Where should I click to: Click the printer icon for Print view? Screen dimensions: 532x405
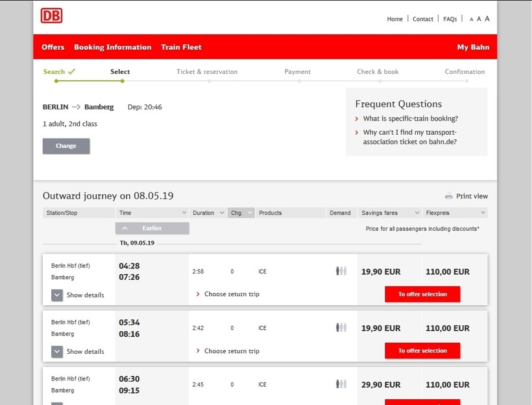pyautogui.click(x=448, y=196)
